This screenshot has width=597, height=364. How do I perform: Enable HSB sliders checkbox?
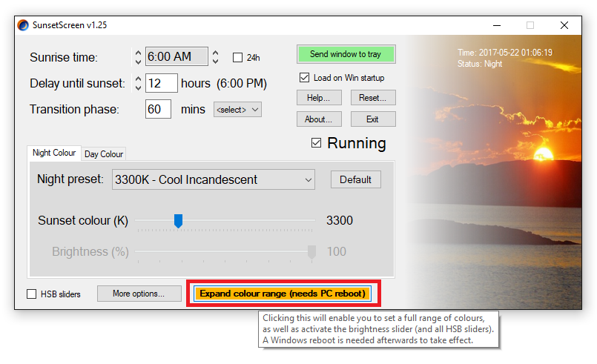pyautogui.click(x=32, y=294)
